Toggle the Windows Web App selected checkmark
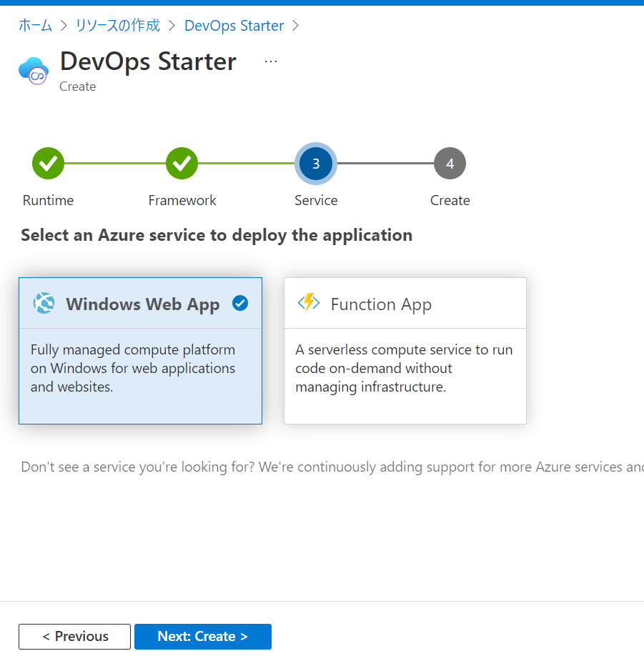Screen dimensions: 644x666 point(240,303)
